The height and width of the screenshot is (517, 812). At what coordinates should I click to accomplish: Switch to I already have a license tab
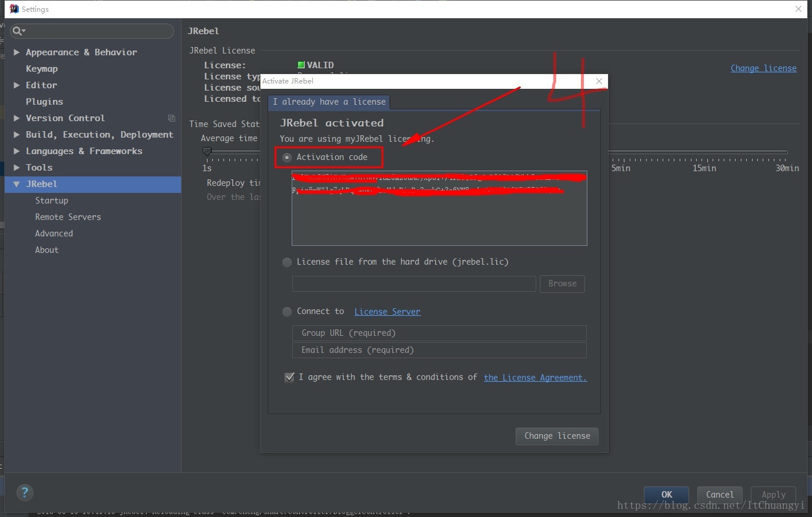click(329, 102)
